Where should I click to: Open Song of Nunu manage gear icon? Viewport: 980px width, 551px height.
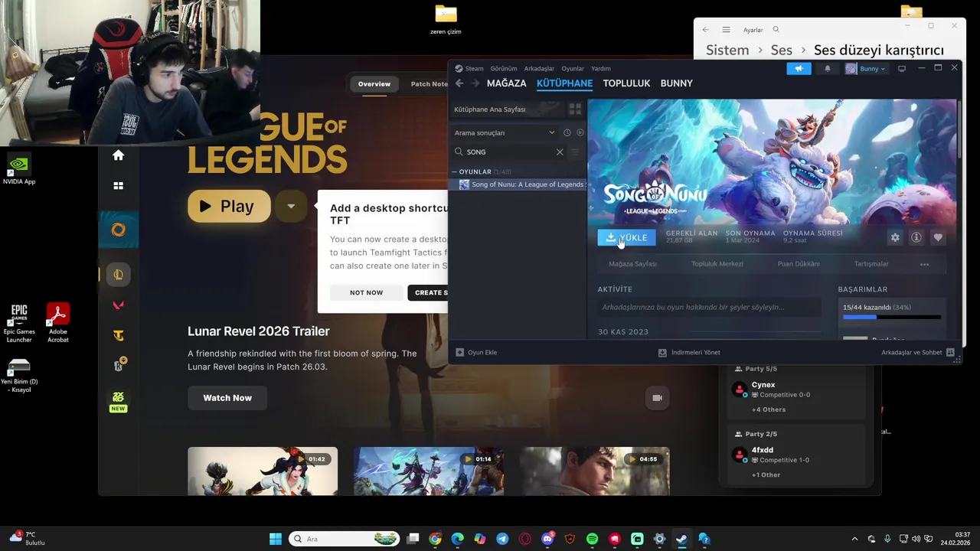click(895, 237)
